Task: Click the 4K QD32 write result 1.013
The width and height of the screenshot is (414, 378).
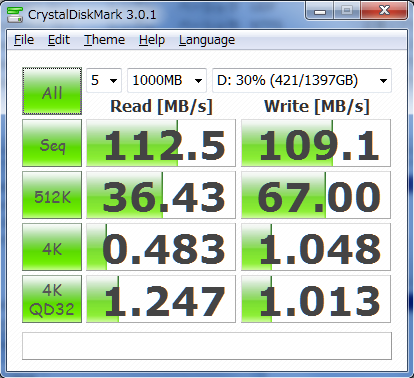Action: coord(316,299)
